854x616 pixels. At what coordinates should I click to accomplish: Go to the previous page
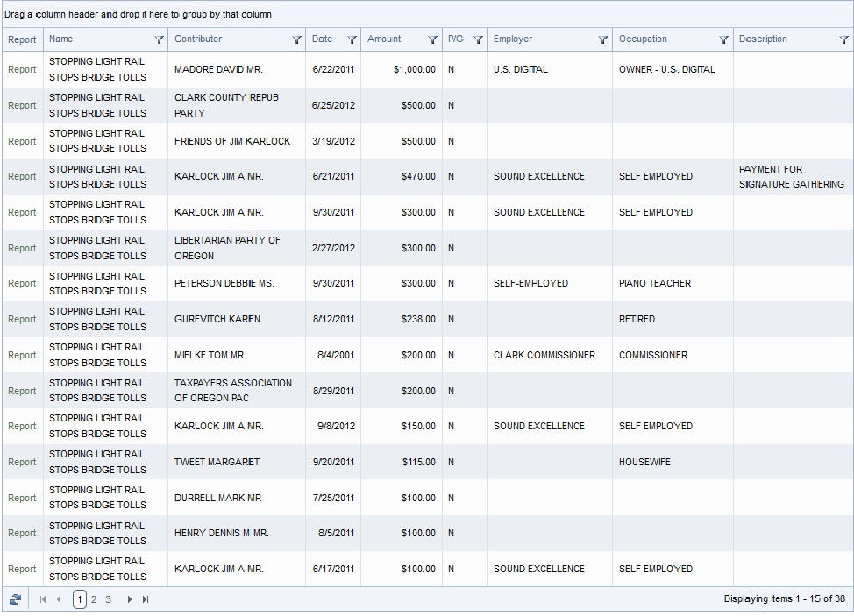(59, 599)
